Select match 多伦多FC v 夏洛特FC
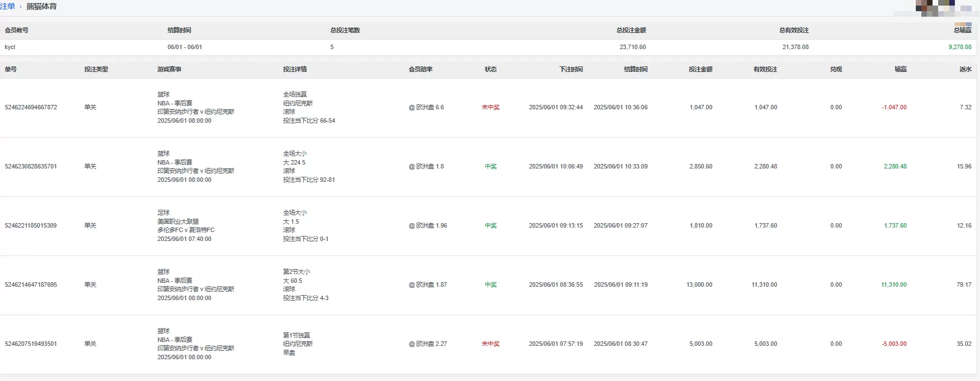The width and height of the screenshot is (980, 381). click(186, 230)
